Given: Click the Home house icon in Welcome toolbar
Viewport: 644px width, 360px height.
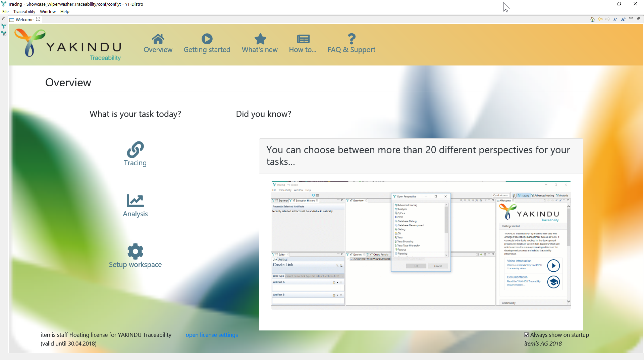Looking at the screenshot, I should click(592, 19).
